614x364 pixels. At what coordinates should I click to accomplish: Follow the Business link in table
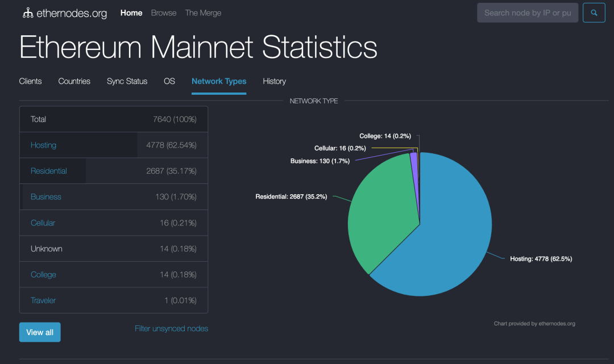(x=46, y=197)
